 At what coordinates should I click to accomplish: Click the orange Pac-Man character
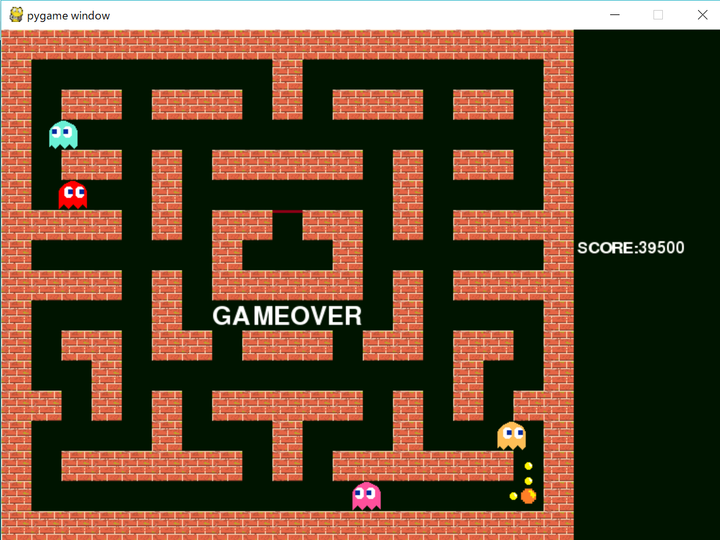529,496
